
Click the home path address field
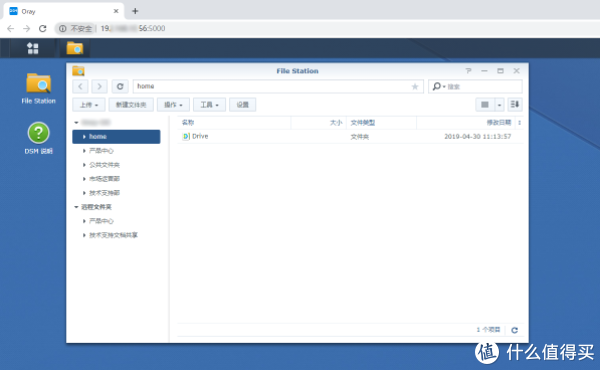click(278, 86)
